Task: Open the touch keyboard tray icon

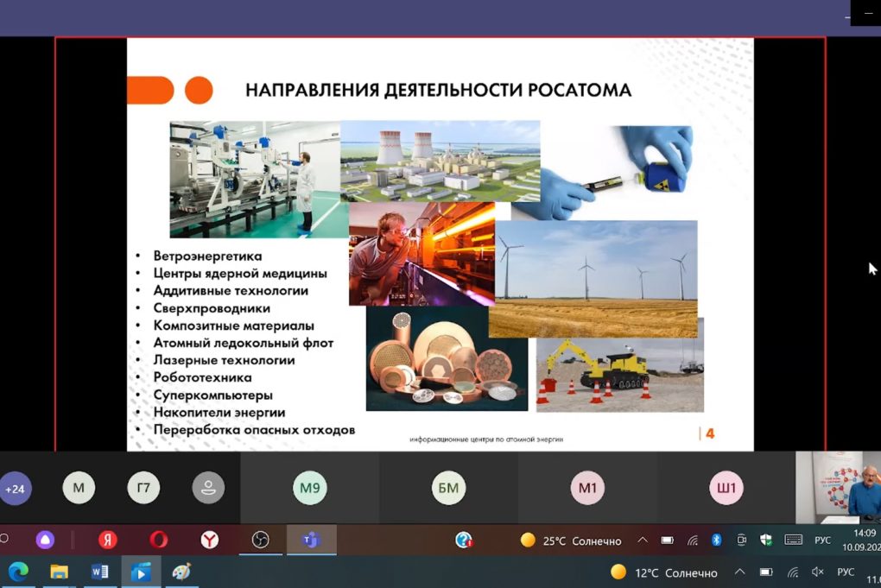Action: [794, 541]
